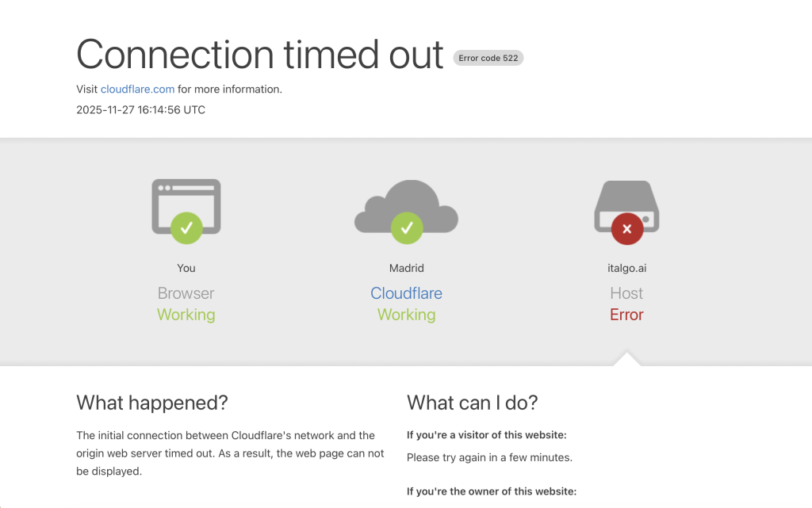Viewport: 812px width, 508px height.
Task: Click the Connection timed out heading
Action: click(x=259, y=55)
